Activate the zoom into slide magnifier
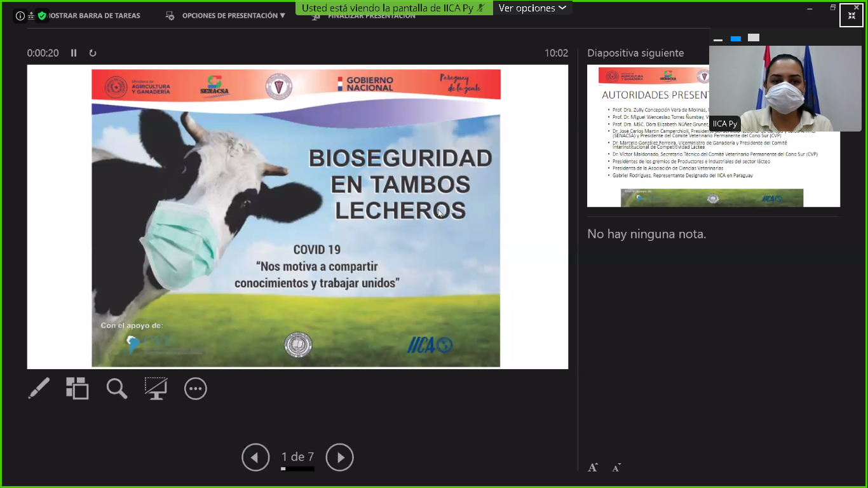 pyautogui.click(x=117, y=388)
